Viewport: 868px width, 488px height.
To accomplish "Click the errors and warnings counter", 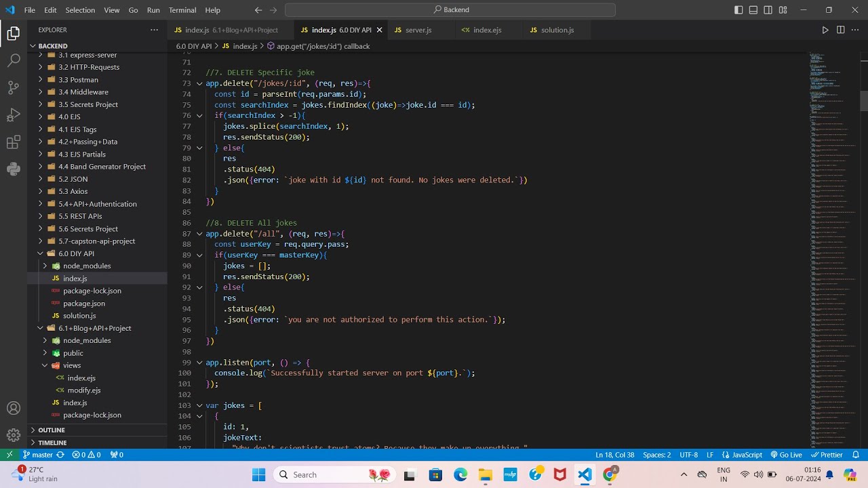I will pyautogui.click(x=86, y=455).
